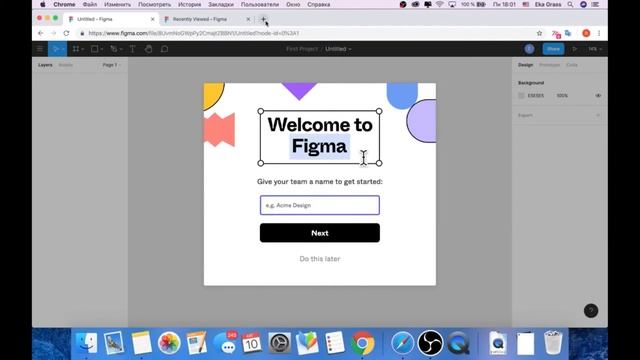The height and width of the screenshot is (360, 640).
Task: Go back in Chrome
Action: (x=40, y=33)
